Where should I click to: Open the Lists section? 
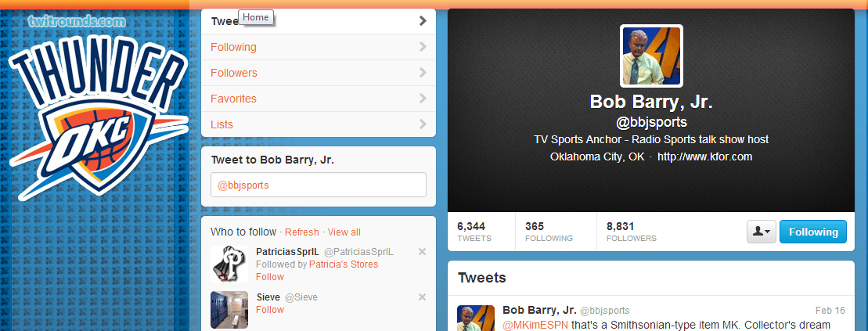[x=319, y=124]
